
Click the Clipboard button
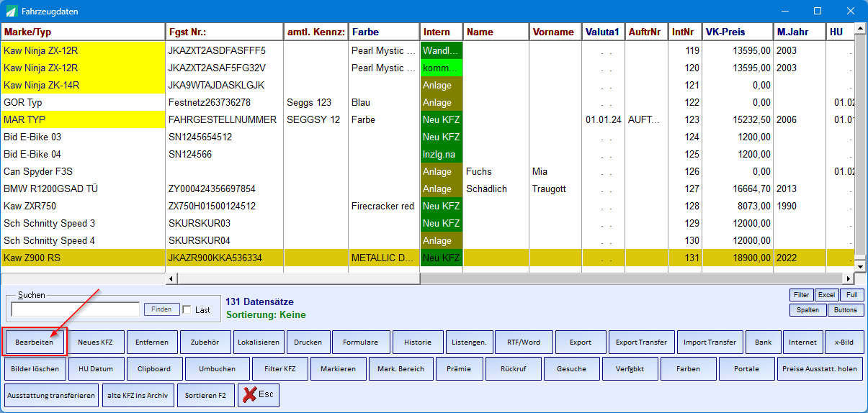tap(154, 369)
